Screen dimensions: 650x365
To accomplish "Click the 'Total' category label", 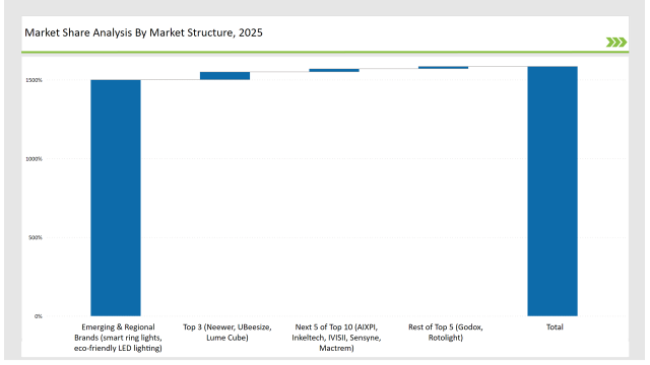I will pos(555,327).
